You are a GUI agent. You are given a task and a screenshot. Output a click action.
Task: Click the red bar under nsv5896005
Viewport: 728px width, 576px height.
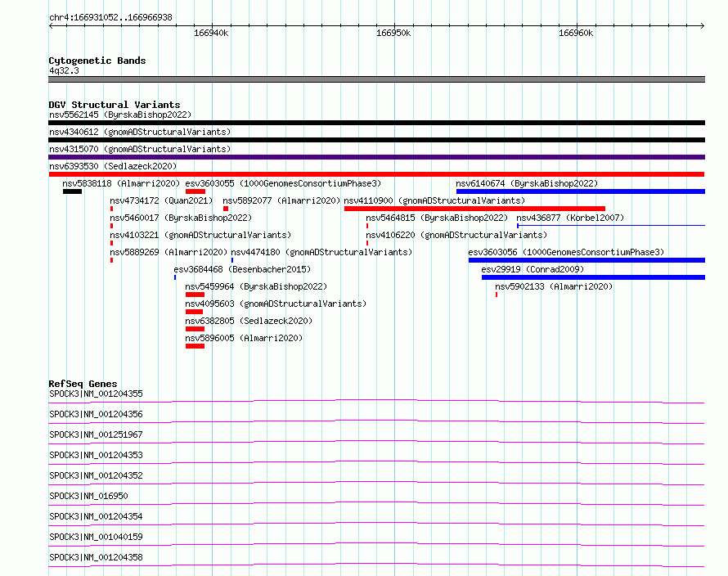click(x=195, y=346)
